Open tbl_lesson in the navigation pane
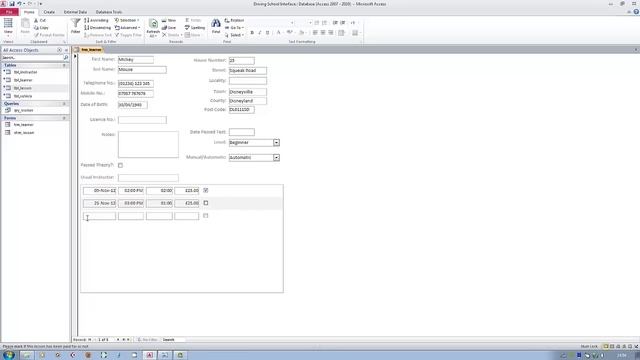 pos(22,88)
